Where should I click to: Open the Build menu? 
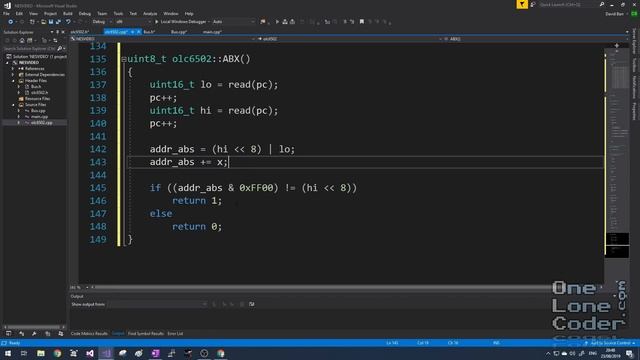(68, 13)
